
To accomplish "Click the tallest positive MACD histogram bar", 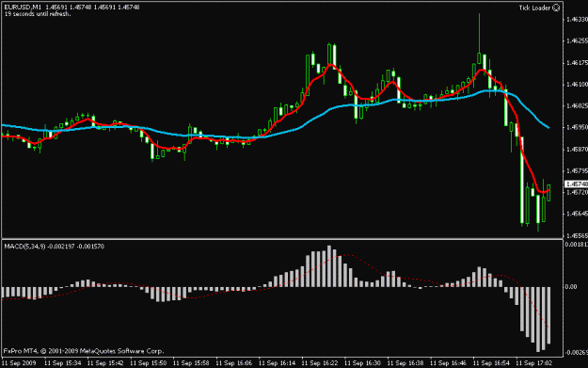I will pos(329,266).
